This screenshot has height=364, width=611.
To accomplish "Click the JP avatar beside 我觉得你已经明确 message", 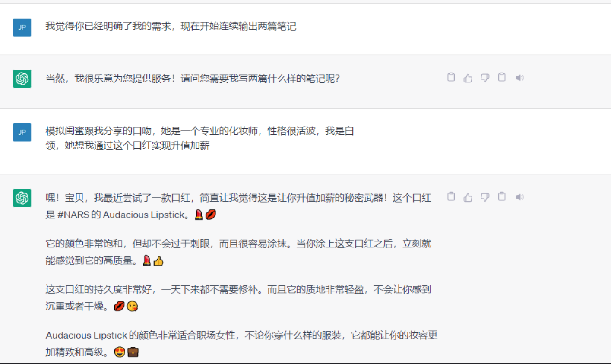I will tap(22, 27).
